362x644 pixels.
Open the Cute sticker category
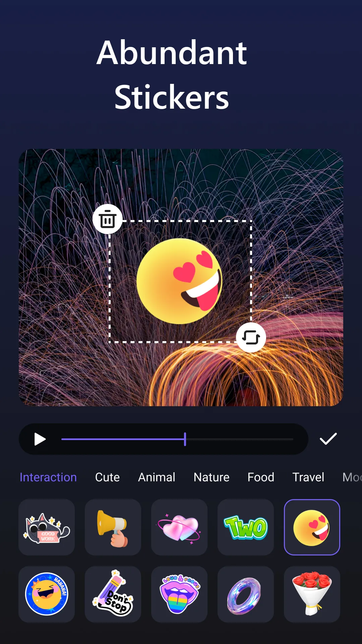(x=107, y=477)
